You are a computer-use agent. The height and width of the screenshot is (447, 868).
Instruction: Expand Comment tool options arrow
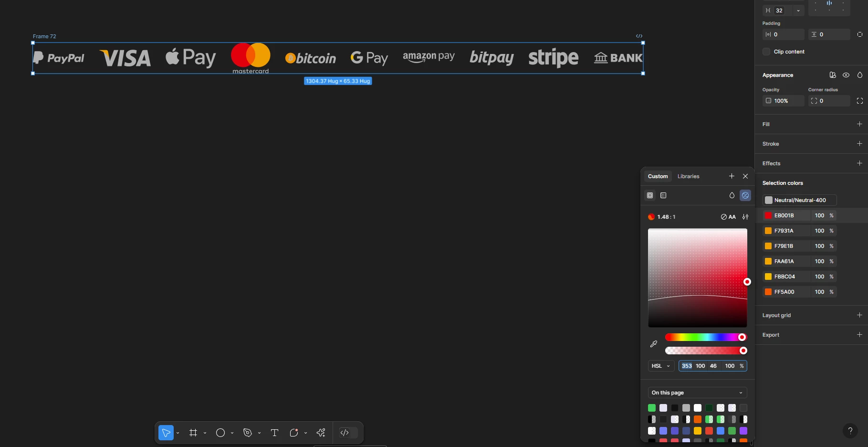point(305,433)
